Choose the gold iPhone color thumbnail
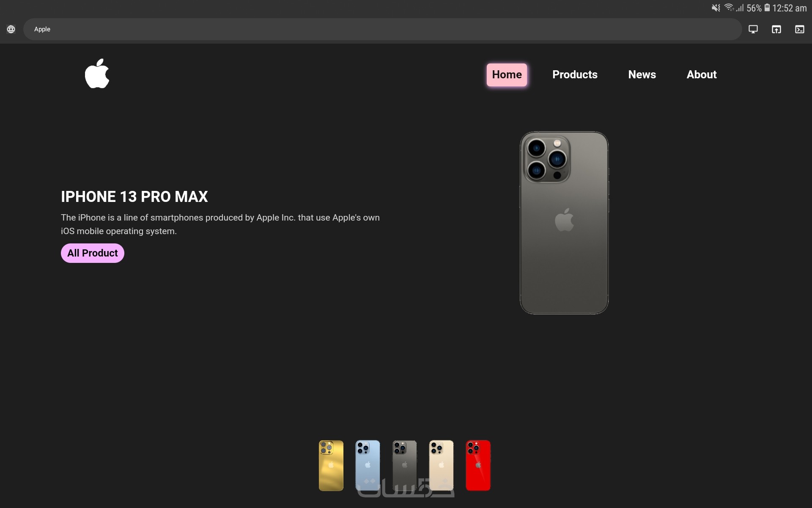 coord(331,466)
